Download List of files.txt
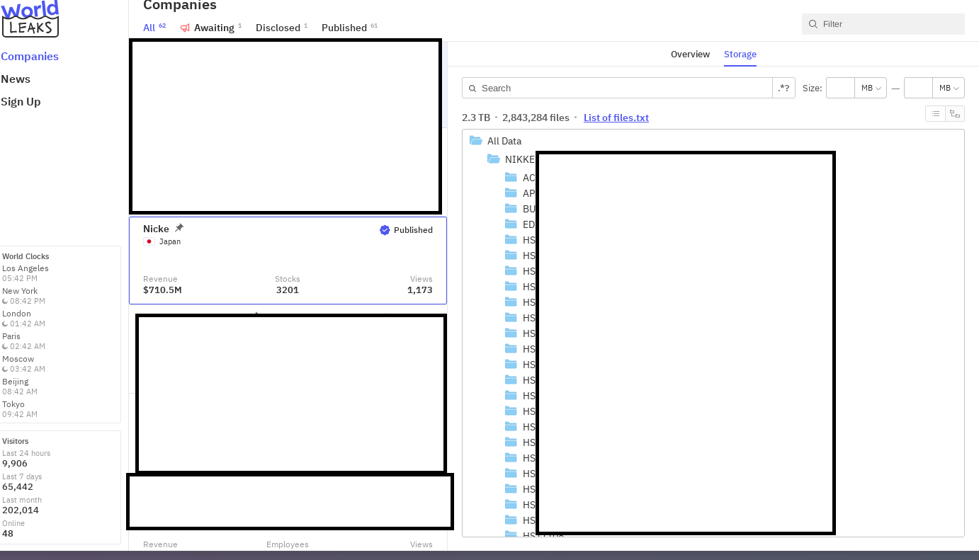 click(x=616, y=118)
